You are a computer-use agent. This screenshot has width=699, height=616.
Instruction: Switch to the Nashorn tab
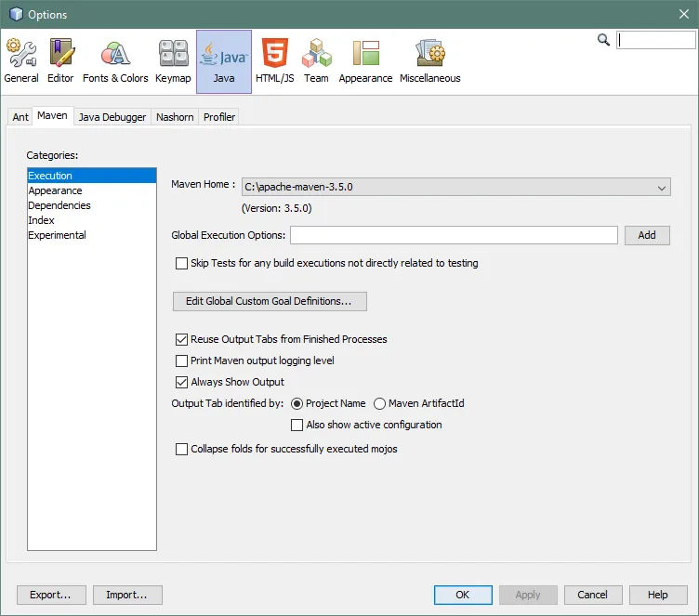[175, 117]
